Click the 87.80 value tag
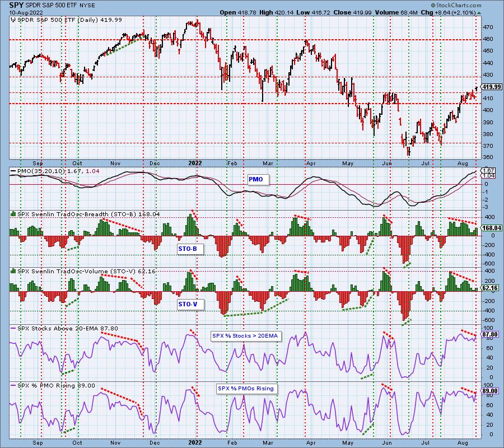The image size is (504, 448). pos(490,334)
